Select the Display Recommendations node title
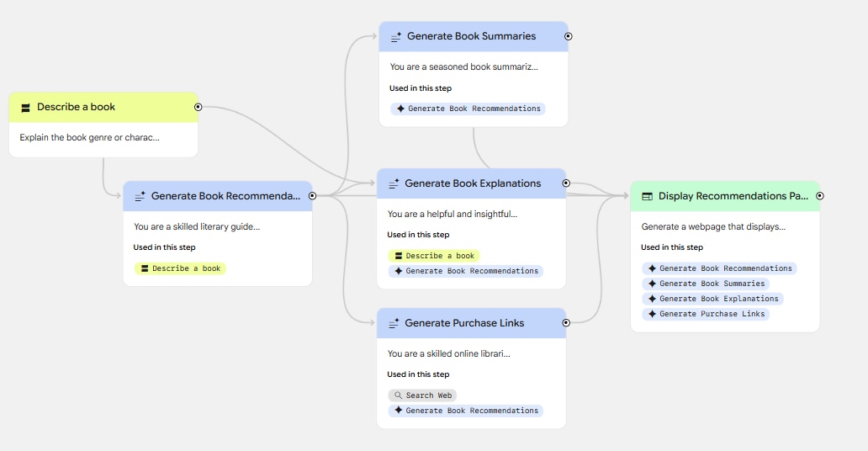Viewport: 868px width, 451px height. click(x=733, y=196)
